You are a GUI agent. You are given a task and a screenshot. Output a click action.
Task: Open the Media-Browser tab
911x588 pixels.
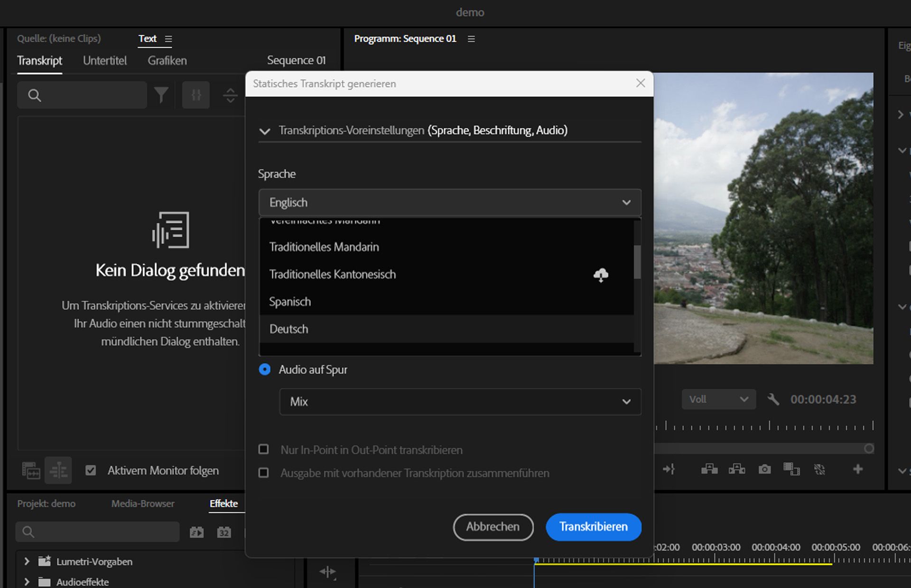[x=142, y=504]
